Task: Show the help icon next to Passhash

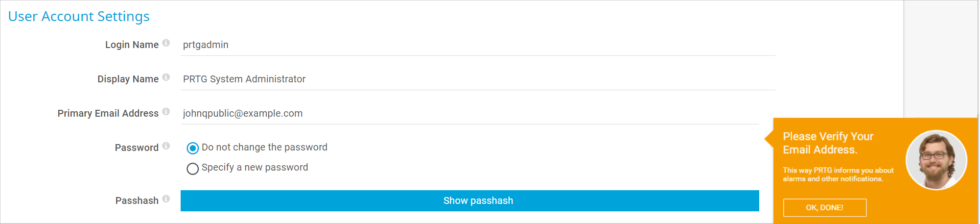Action: [x=166, y=199]
